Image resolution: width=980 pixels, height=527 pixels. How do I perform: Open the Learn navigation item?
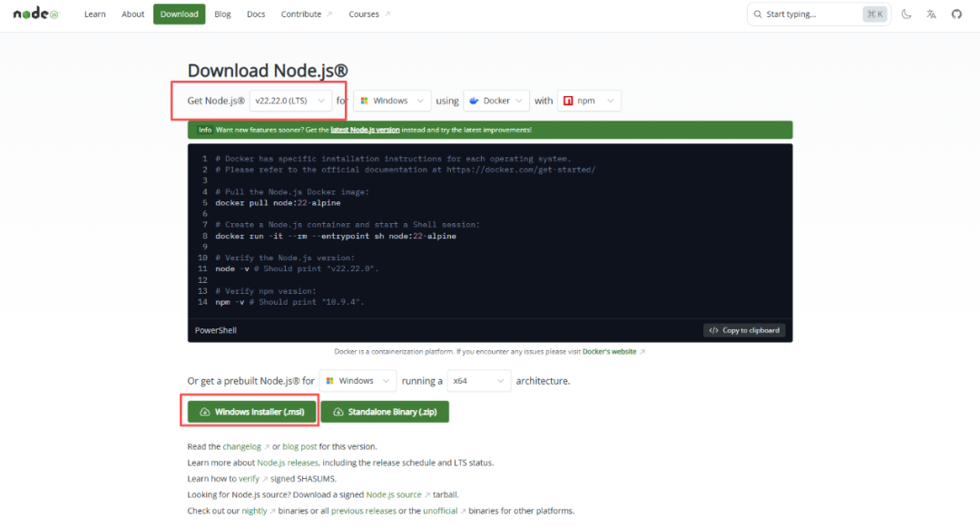(95, 14)
